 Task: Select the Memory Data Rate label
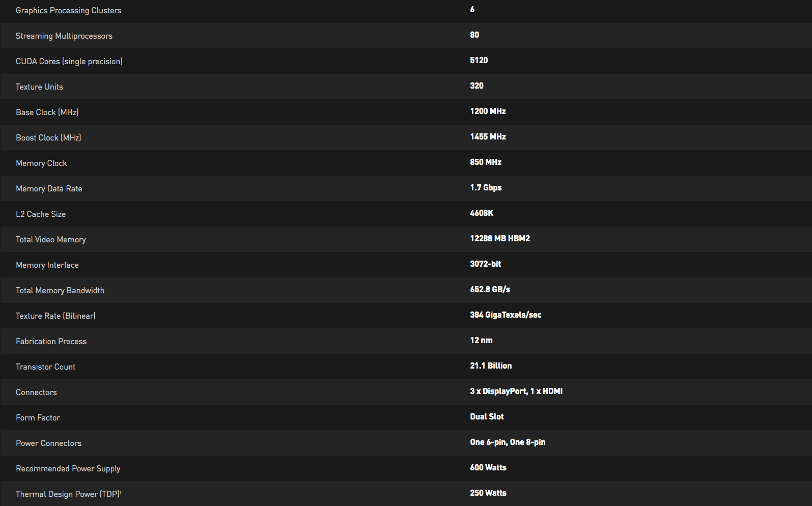[49, 189]
